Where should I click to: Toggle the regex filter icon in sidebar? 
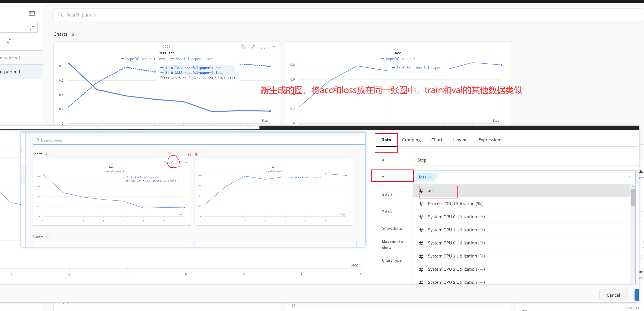click(32, 27)
